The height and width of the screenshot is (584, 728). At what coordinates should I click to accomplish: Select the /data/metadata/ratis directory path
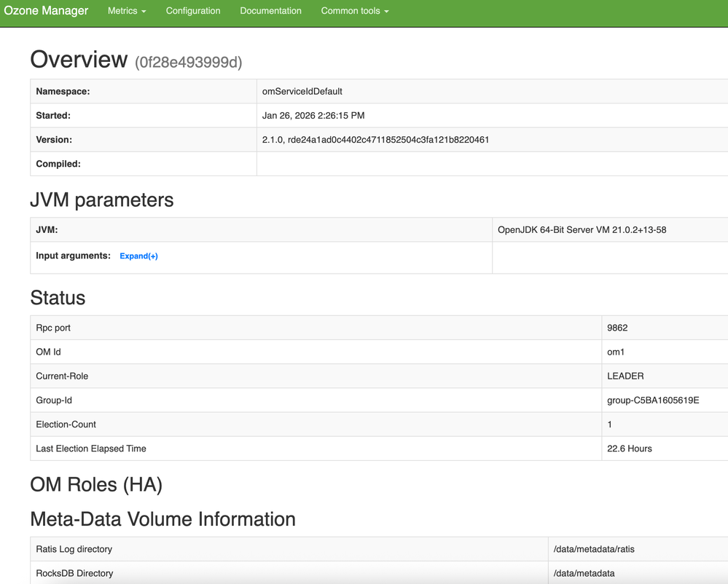point(594,549)
